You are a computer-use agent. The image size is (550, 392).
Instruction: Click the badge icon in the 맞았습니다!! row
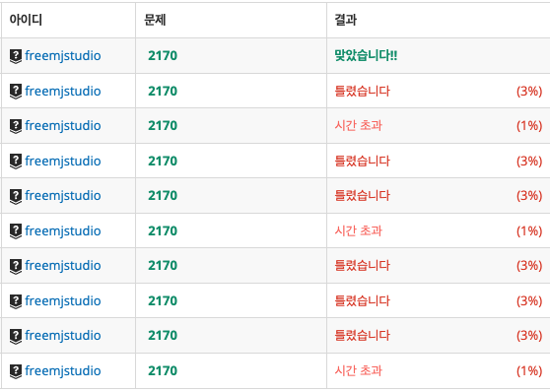[x=16, y=56]
